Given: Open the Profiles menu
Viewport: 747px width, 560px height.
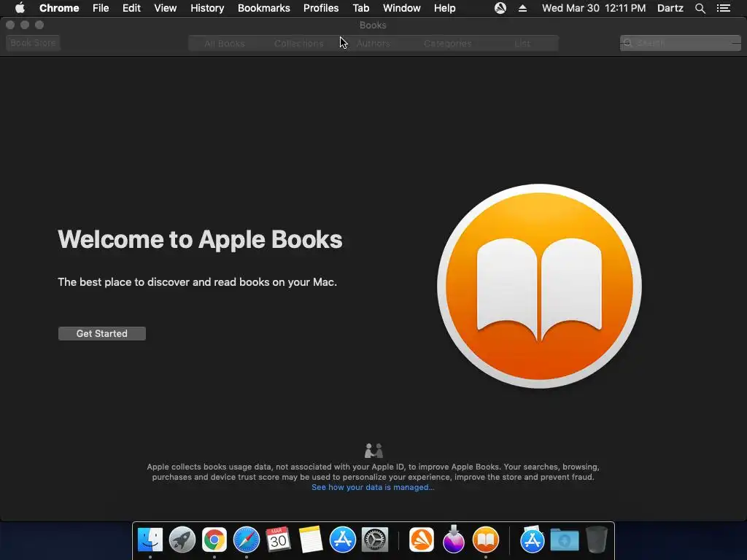Looking at the screenshot, I should point(321,8).
